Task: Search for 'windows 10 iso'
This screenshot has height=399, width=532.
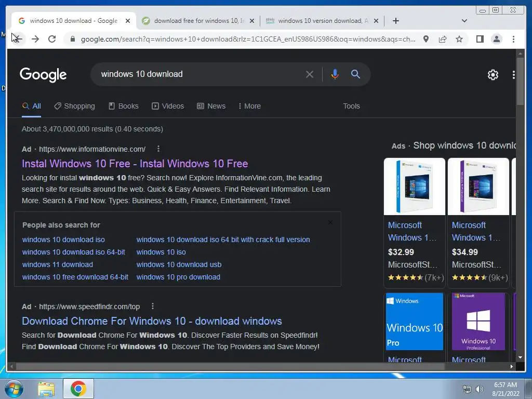Action: tap(161, 252)
